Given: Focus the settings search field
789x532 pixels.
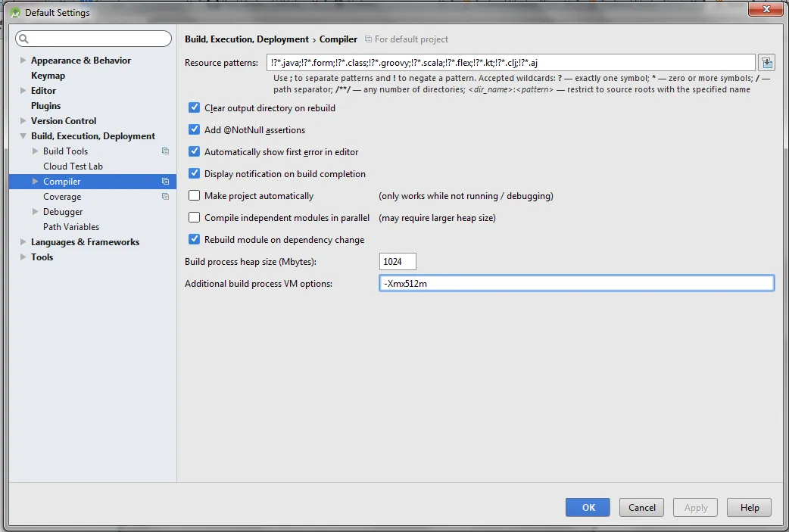Looking at the screenshot, I should tap(94, 39).
